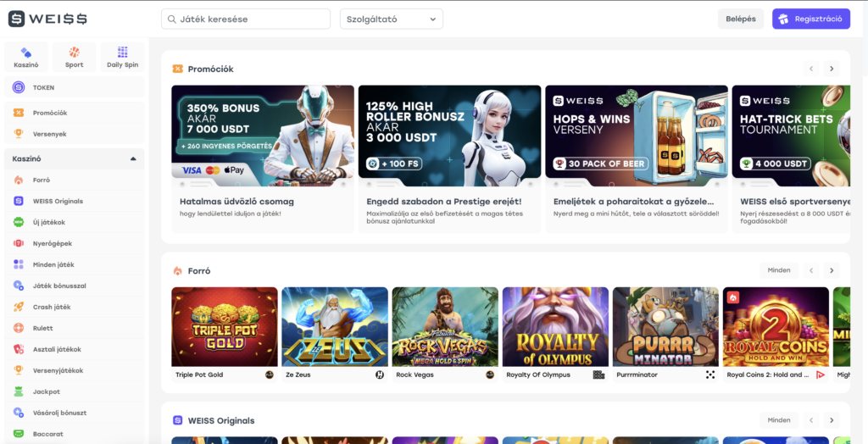Screen dimensions: 868x444
Task: Click Minden button in WEISS Originals
Action: 779,420
